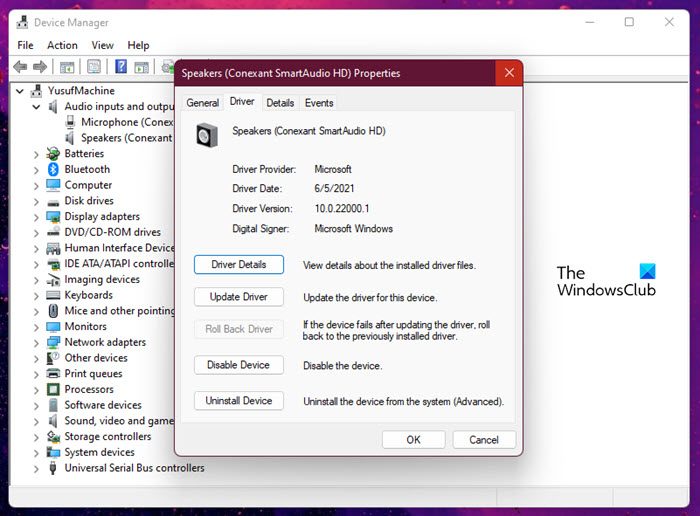Click the Update Driver button
This screenshot has width=700, height=516.
pos(239,297)
